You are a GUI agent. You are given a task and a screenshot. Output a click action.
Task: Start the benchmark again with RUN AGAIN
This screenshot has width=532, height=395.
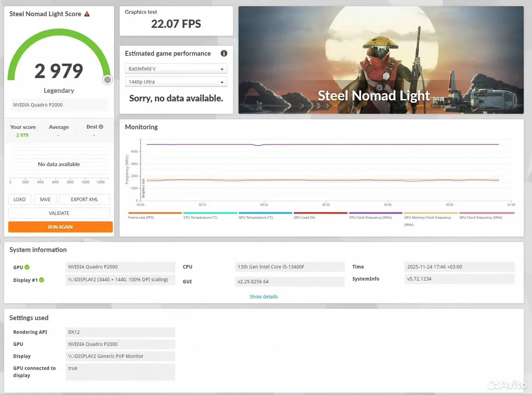pos(60,227)
